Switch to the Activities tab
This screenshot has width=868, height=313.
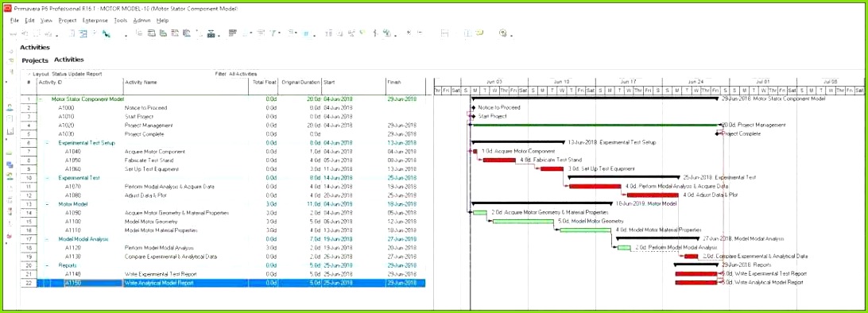coord(68,59)
